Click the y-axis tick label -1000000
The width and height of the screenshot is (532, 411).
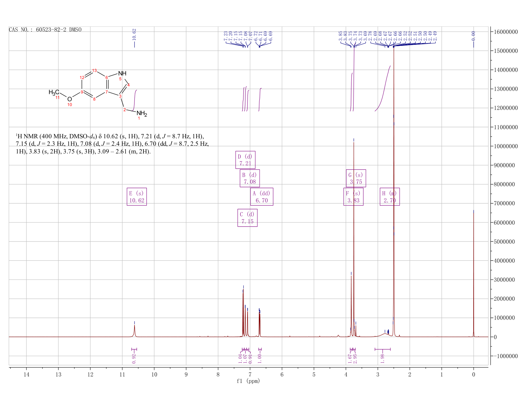[x=505, y=356]
